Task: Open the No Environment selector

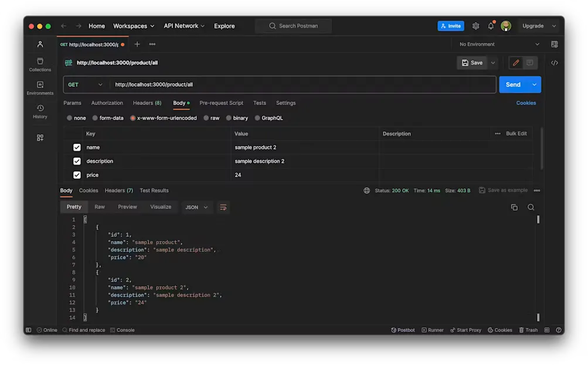Action: point(499,44)
